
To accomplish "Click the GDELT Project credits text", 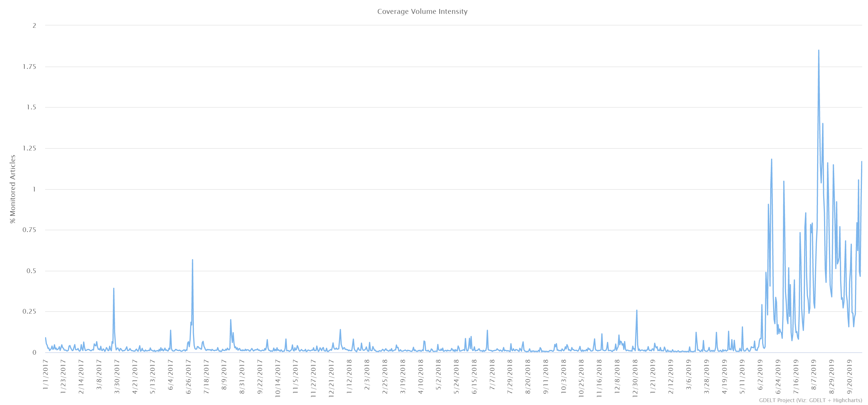I will (810, 400).
